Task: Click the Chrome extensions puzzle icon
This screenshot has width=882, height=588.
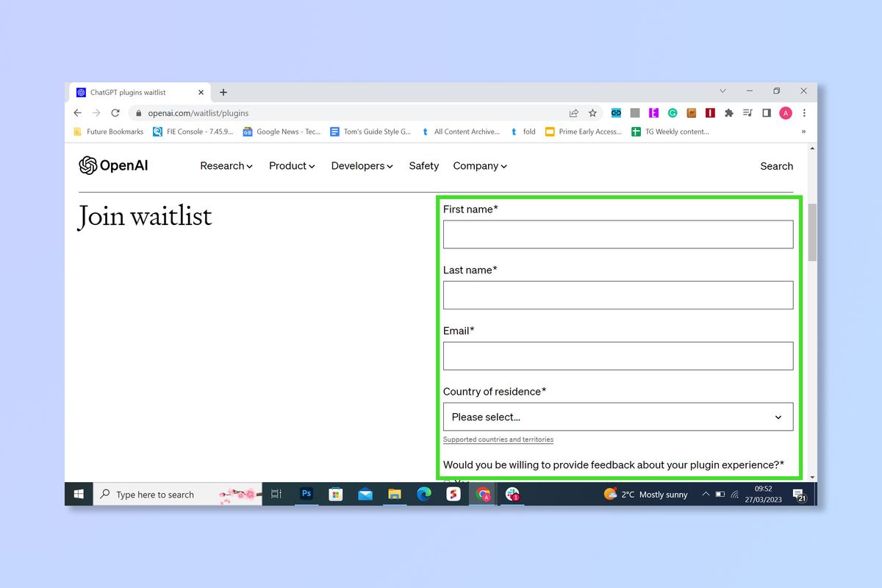Action: coord(730,112)
